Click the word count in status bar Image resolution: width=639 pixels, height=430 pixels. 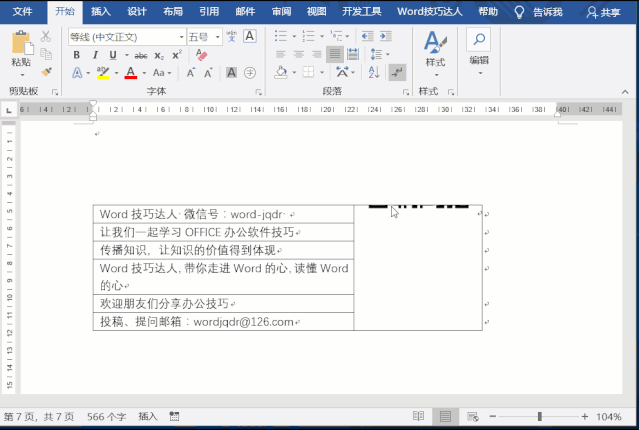(106, 416)
